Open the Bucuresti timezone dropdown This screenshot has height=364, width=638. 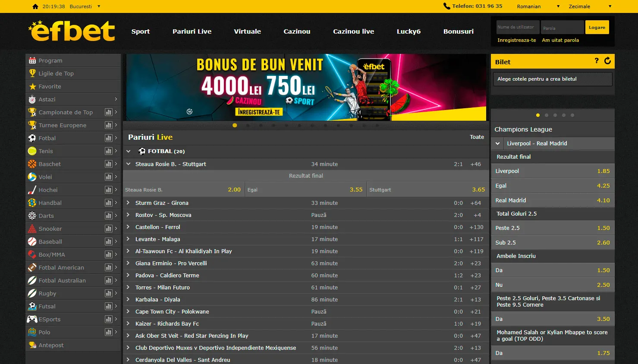[x=85, y=6]
